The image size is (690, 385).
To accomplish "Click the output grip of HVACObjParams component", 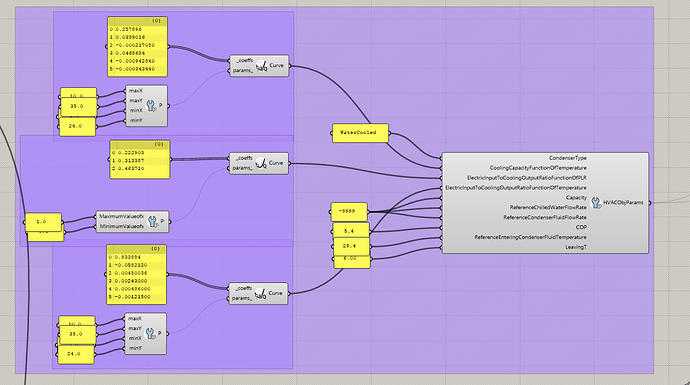I will click(x=650, y=203).
